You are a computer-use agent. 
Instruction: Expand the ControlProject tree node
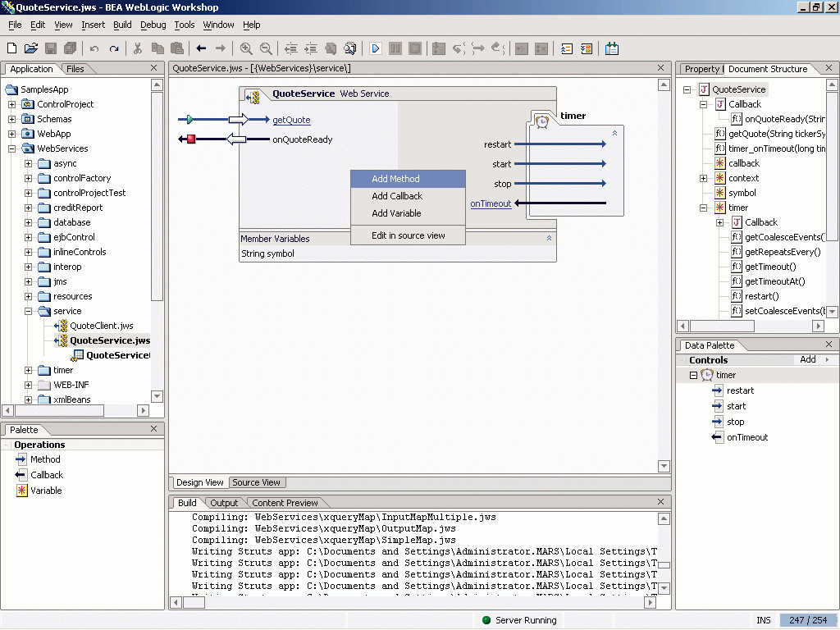tap(11, 104)
